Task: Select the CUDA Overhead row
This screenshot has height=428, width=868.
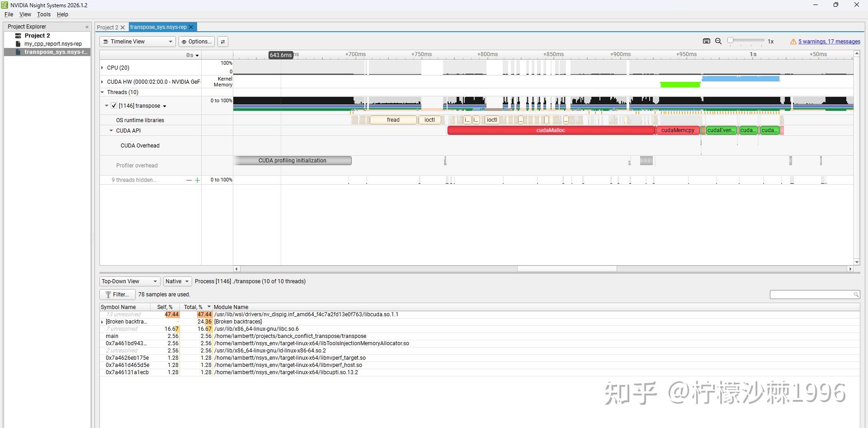Action: [x=140, y=146]
